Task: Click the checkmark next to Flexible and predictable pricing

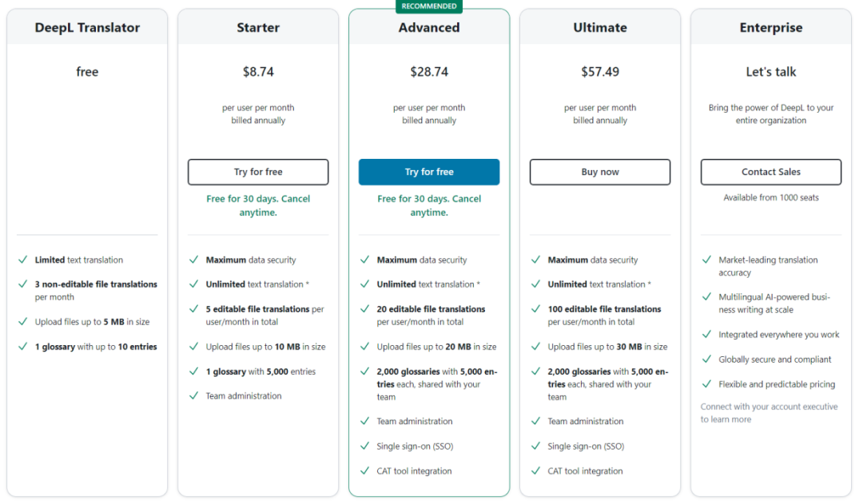Action: tap(706, 384)
